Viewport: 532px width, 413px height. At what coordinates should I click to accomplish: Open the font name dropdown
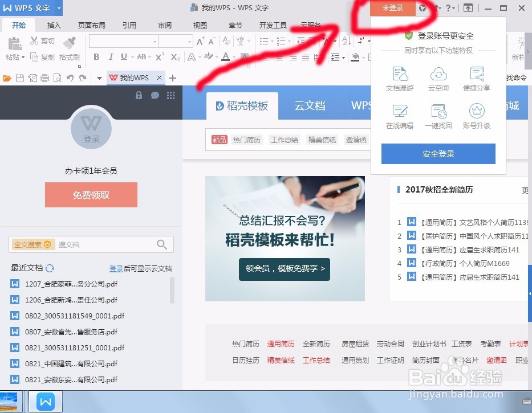pyautogui.click(x=155, y=42)
